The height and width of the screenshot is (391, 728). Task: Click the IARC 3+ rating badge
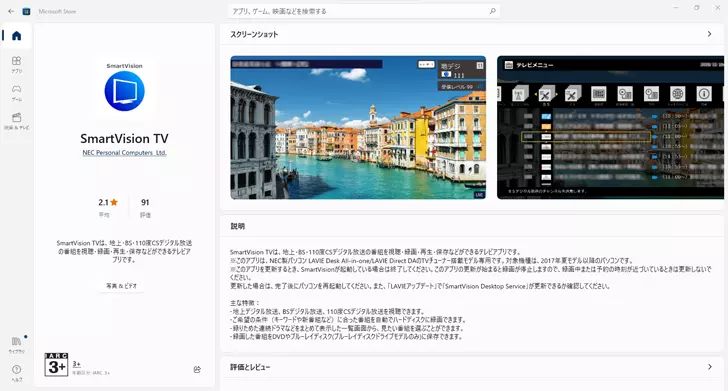click(56, 365)
